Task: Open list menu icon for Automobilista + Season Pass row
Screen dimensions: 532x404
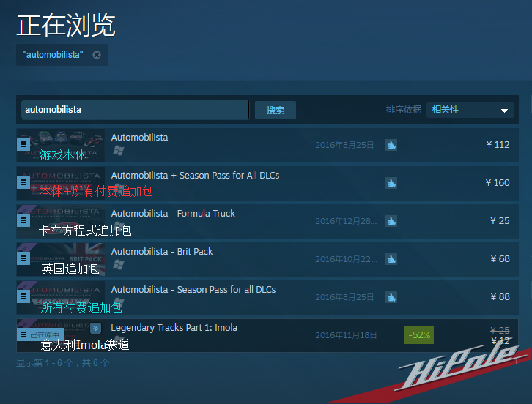Action: tap(23, 182)
